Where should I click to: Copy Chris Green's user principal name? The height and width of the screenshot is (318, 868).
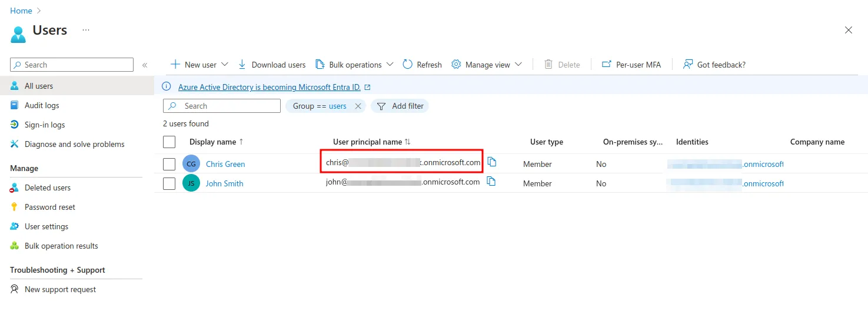click(x=492, y=162)
